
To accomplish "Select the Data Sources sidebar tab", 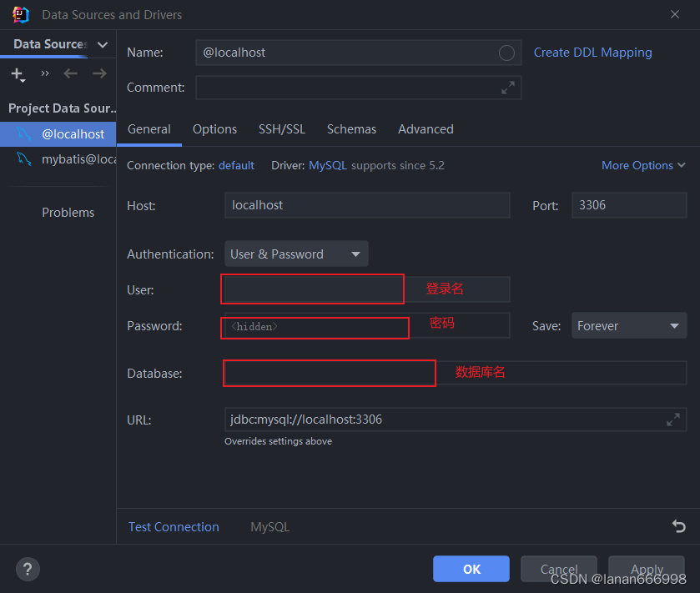I will [50, 44].
